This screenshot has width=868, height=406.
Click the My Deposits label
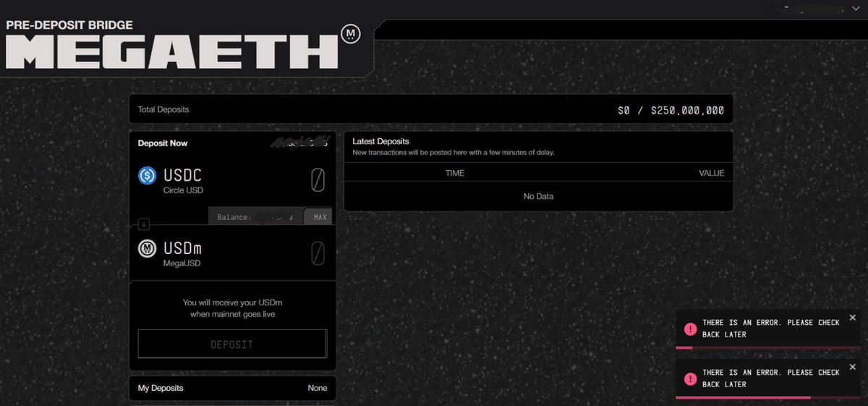[161, 388]
